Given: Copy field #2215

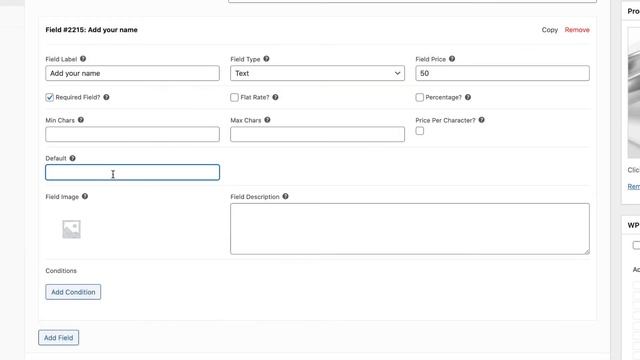Looking at the screenshot, I should point(549,30).
